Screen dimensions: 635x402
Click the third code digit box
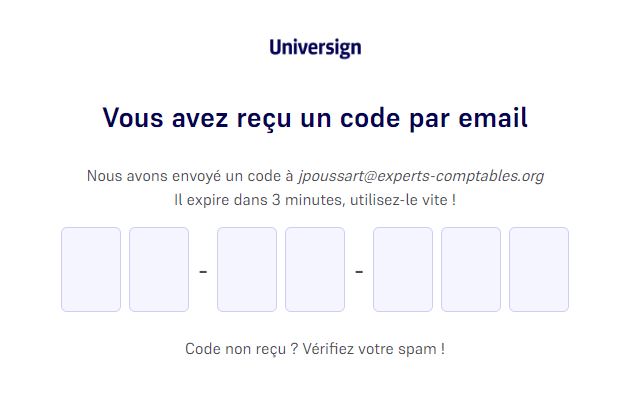tap(247, 269)
